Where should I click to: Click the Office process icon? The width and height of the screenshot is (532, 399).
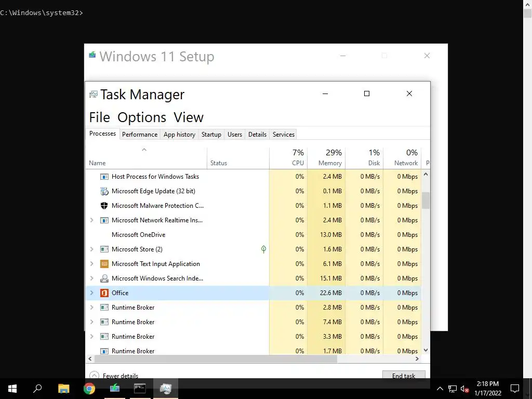[x=104, y=293]
